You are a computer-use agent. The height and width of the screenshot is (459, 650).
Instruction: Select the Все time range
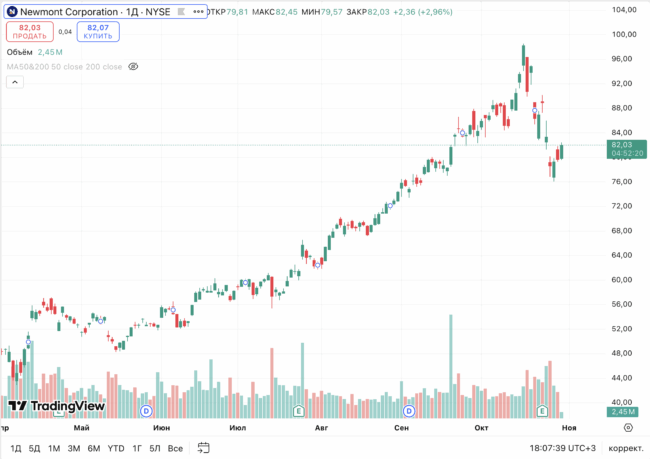175,447
